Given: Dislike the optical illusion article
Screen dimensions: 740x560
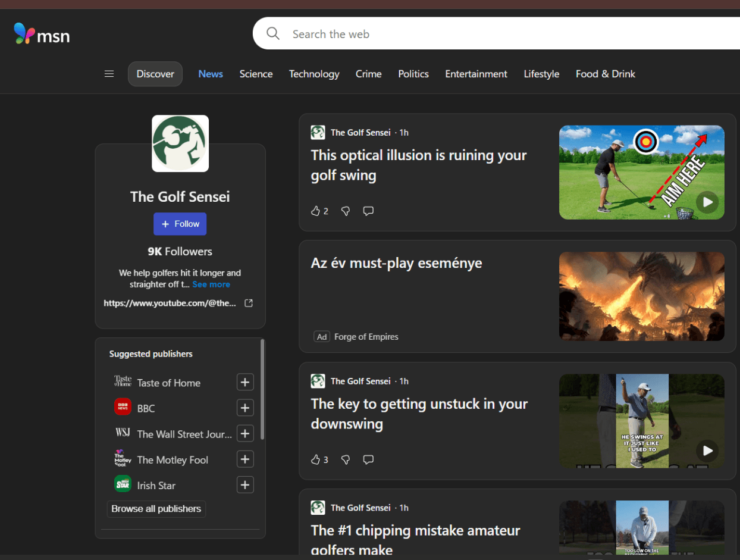Looking at the screenshot, I should pyautogui.click(x=346, y=211).
